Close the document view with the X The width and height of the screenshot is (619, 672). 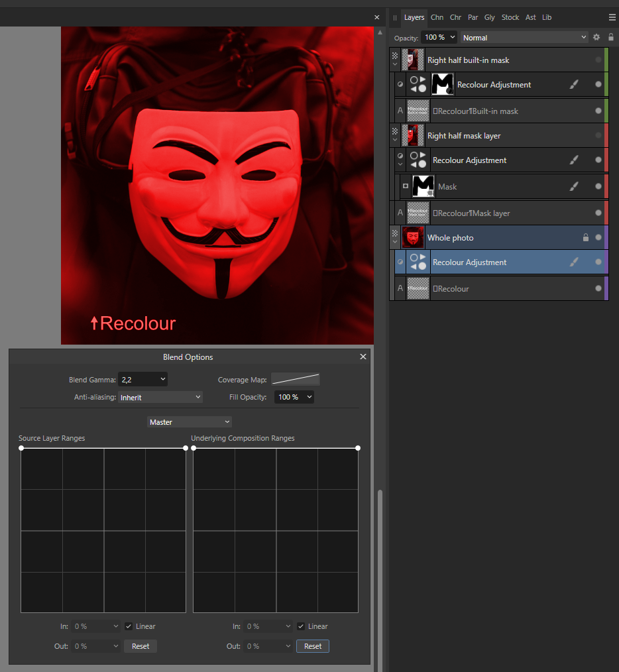point(377,17)
